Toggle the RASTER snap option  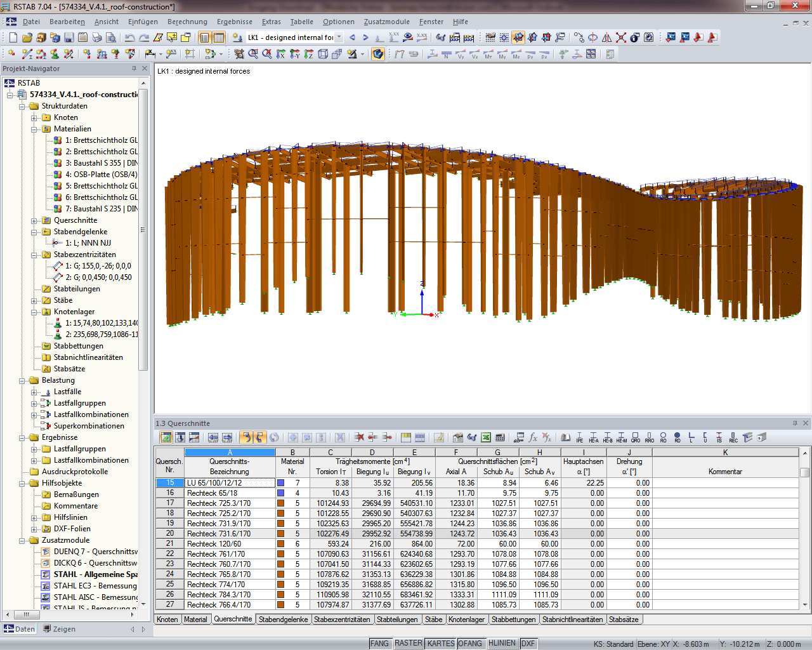[409, 643]
